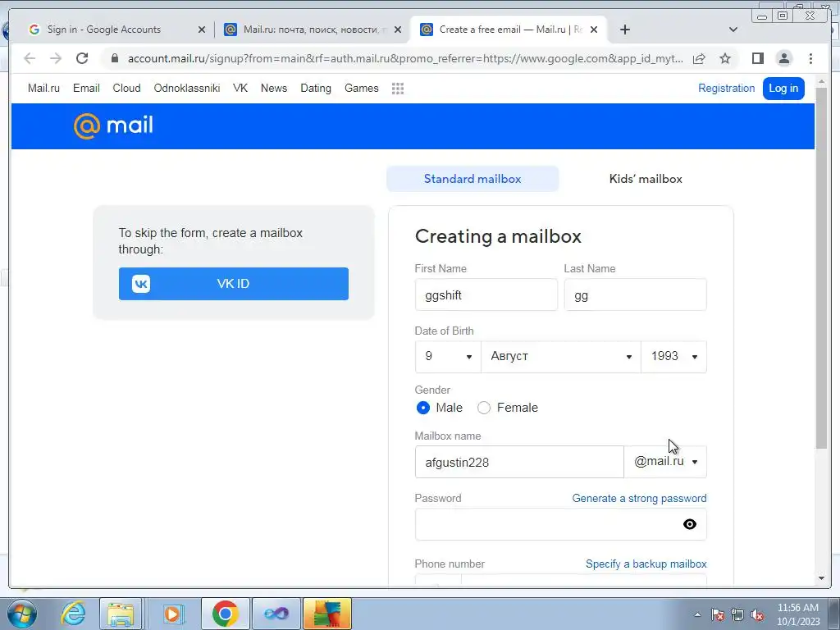840x630 pixels.
Task: Click Mail.ru in the top navigation
Action: (43, 89)
